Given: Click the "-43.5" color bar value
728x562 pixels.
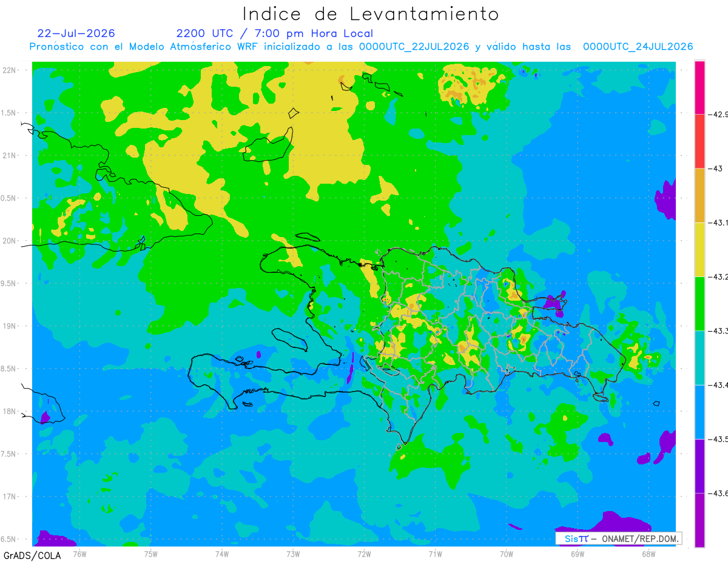Looking at the screenshot, I should pyautogui.click(x=718, y=439).
